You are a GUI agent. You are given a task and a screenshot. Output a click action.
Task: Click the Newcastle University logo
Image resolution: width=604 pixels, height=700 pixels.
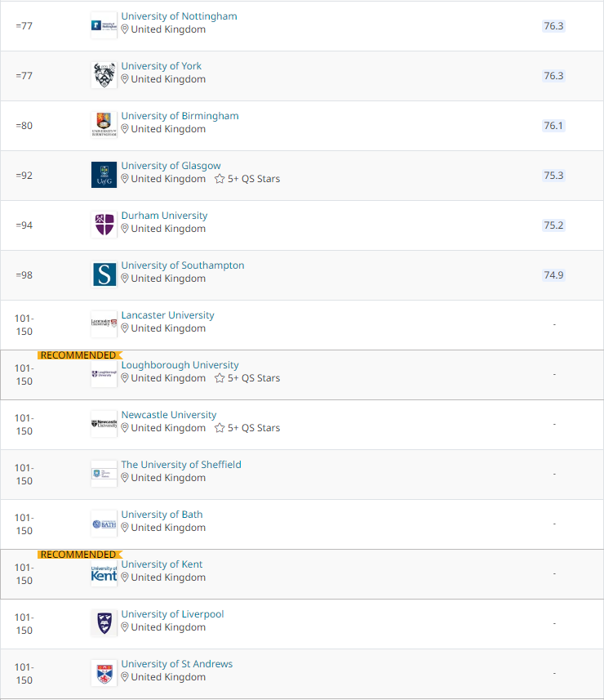point(104,424)
